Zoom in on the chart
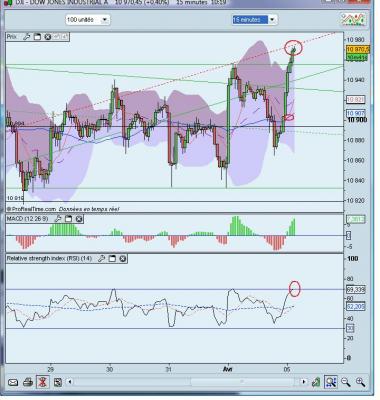The width and height of the screenshot is (380, 400). point(360,382)
